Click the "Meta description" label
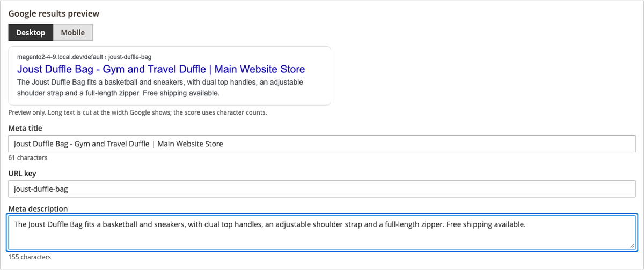Image resolution: width=644 pixels, height=270 pixels. 38,208
